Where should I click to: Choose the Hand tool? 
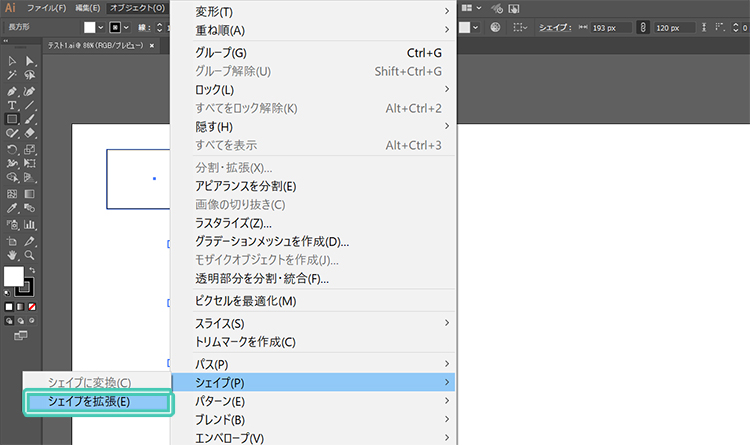point(12,255)
